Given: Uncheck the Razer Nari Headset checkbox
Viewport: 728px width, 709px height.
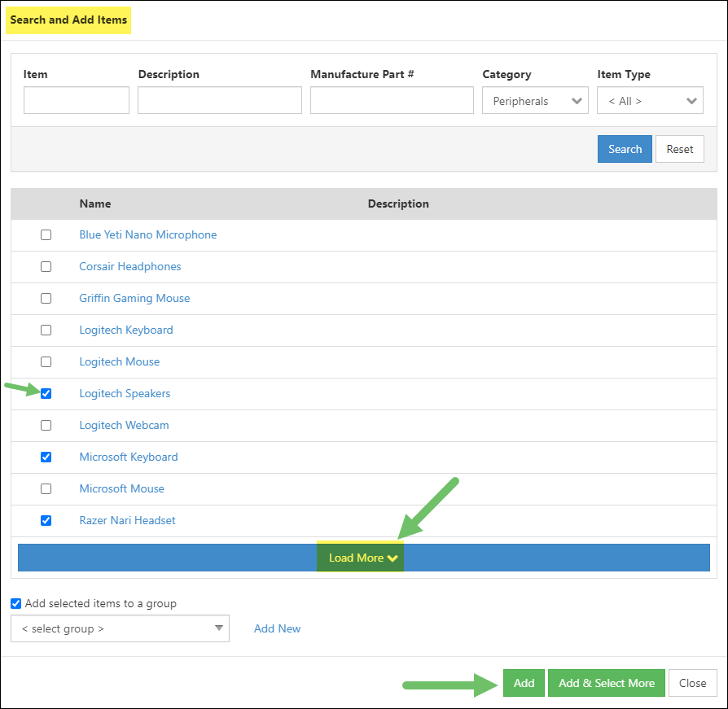Looking at the screenshot, I should (46, 521).
